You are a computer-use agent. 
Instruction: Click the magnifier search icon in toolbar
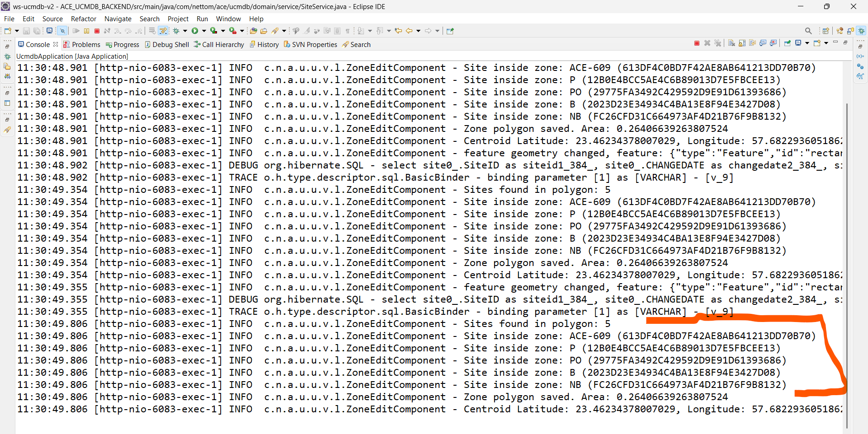coord(808,31)
